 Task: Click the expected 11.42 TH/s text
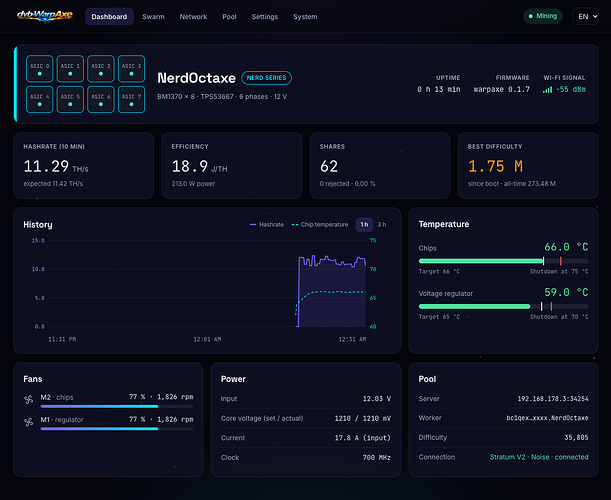pos(53,184)
